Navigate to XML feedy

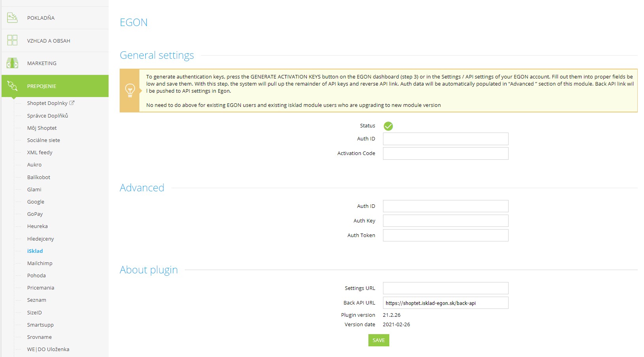coord(40,152)
